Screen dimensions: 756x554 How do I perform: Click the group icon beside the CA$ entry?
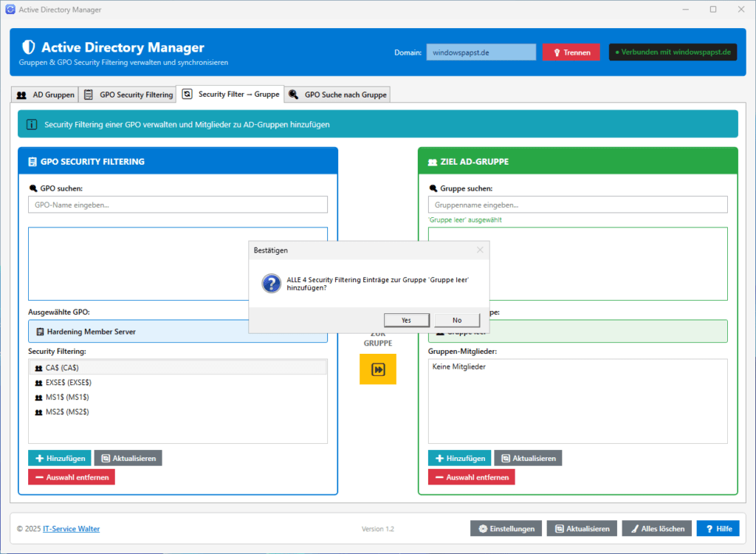[38, 367]
